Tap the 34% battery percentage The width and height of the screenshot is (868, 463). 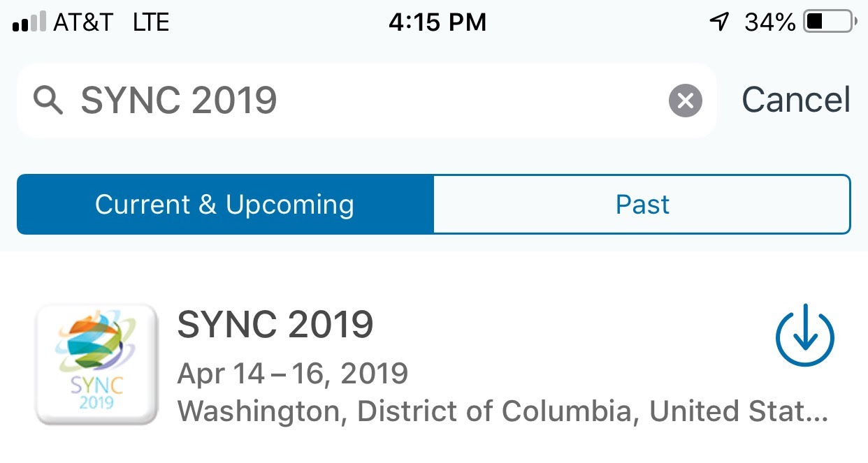pos(770,23)
